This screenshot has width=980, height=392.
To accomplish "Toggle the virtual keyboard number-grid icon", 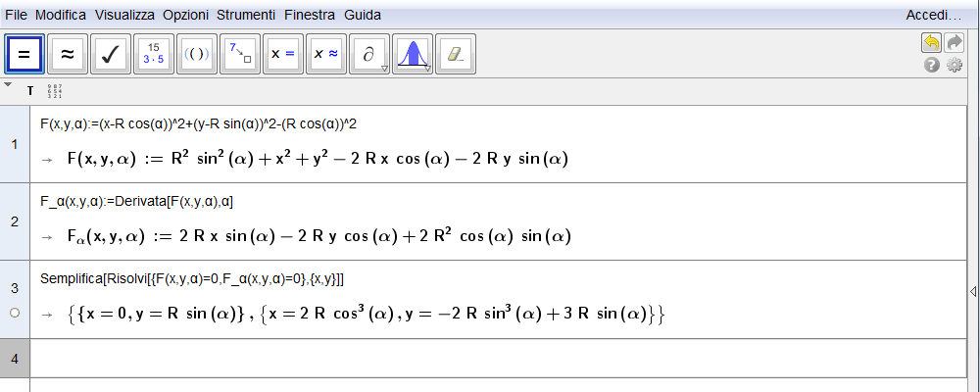I will 55,91.
